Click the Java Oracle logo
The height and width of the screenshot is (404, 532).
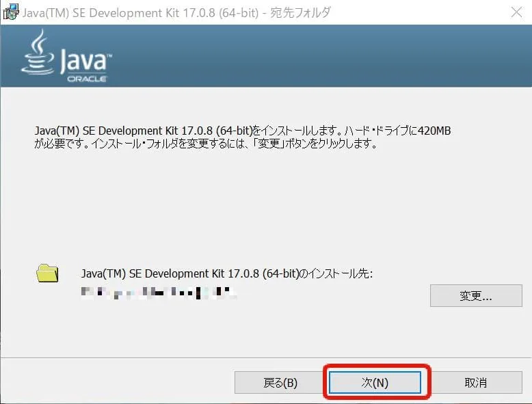(x=66, y=56)
